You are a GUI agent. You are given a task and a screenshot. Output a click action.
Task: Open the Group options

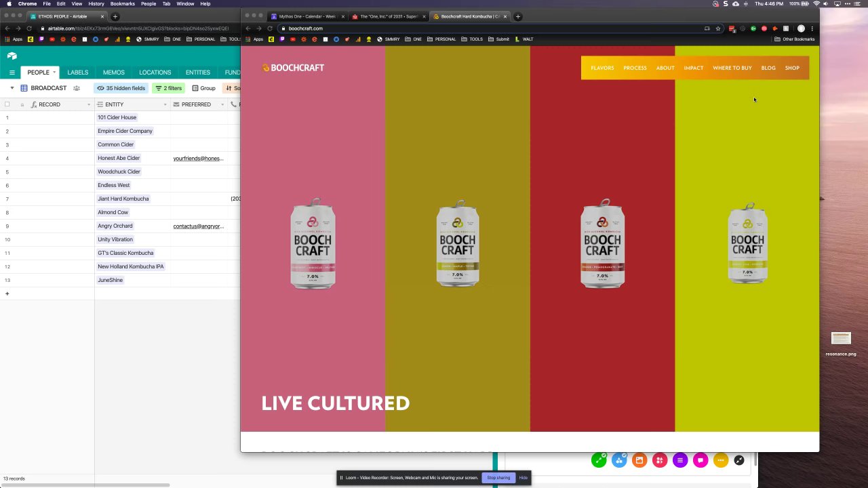[203, 88]
